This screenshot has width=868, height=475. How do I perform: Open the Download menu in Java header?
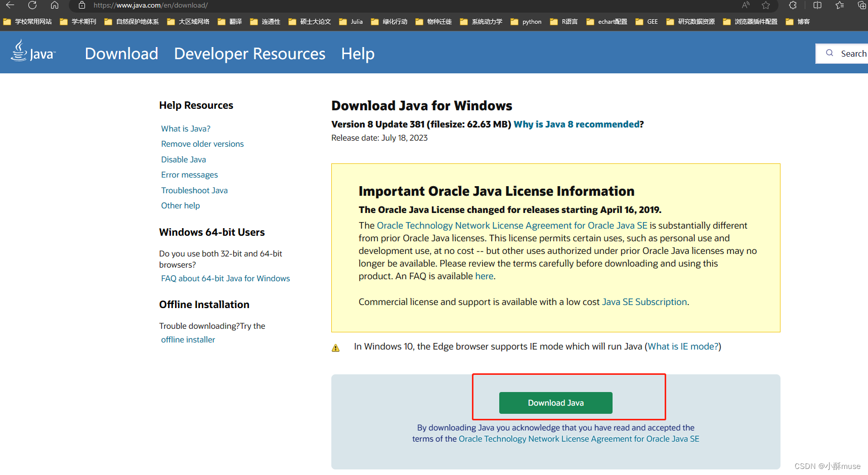[121, 54]
